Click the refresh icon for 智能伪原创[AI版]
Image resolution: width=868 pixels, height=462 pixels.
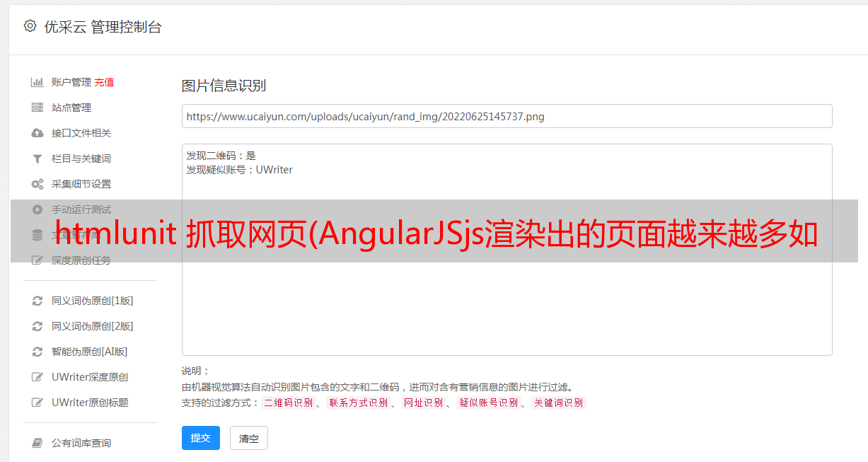click(37, 352)
